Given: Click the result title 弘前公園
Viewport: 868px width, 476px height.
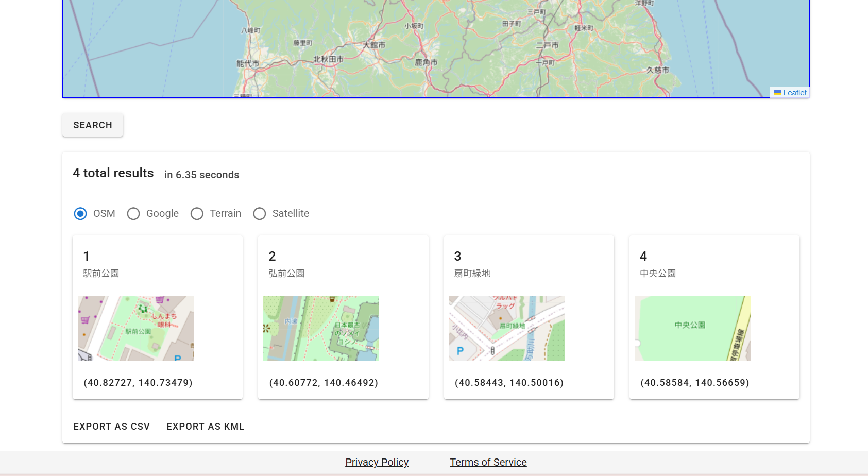Looking at the screenshot, I should coord(286,274).
